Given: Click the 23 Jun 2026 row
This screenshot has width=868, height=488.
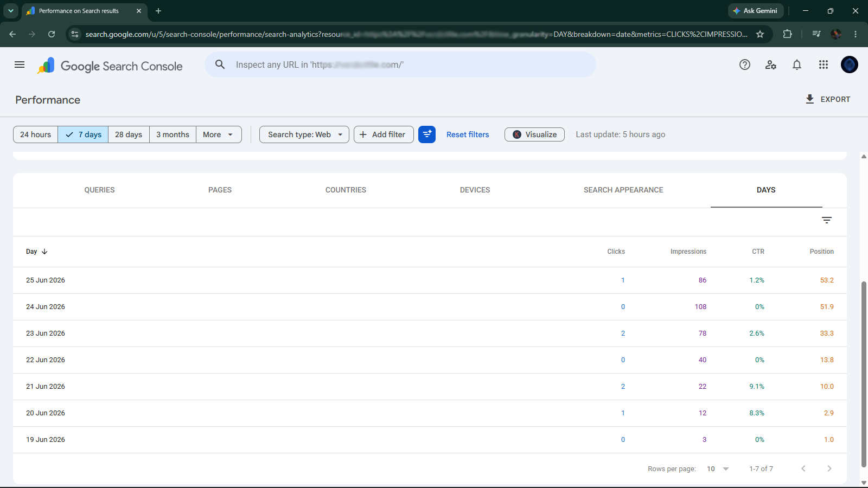Looking at the screenshot, I should pos(430,333).
